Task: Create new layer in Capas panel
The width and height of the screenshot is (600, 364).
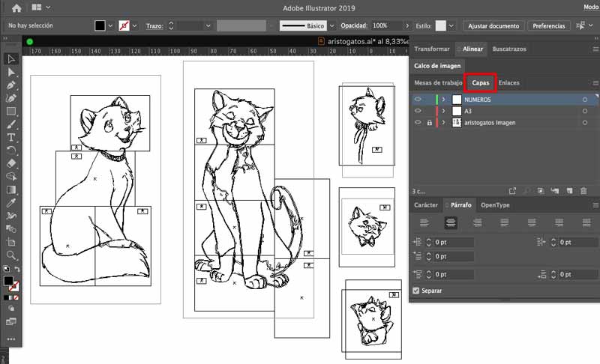Action: 569,190
